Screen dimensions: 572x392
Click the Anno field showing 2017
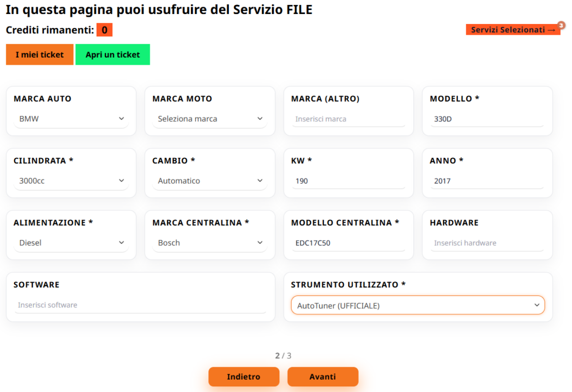click(x=487, y=181)
